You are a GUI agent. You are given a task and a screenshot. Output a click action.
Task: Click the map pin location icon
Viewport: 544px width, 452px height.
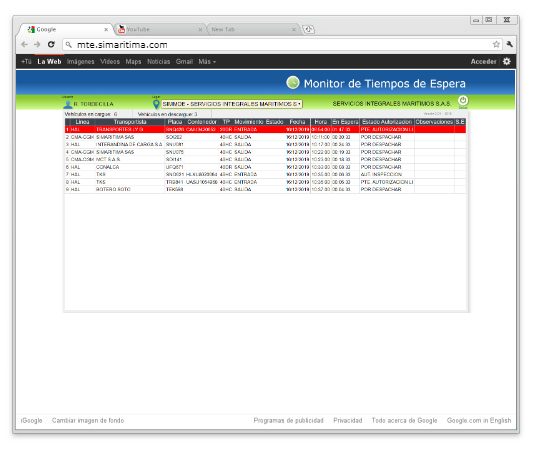156,104
